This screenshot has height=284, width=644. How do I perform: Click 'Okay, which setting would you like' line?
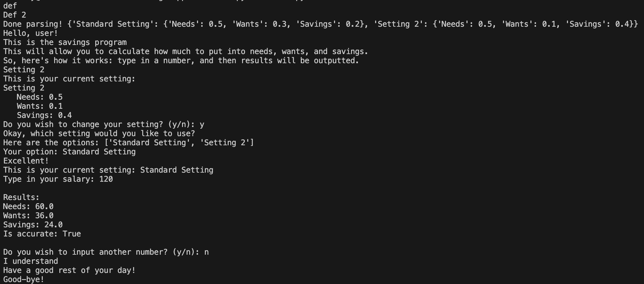pyautogui.click(x=99, y=134)
